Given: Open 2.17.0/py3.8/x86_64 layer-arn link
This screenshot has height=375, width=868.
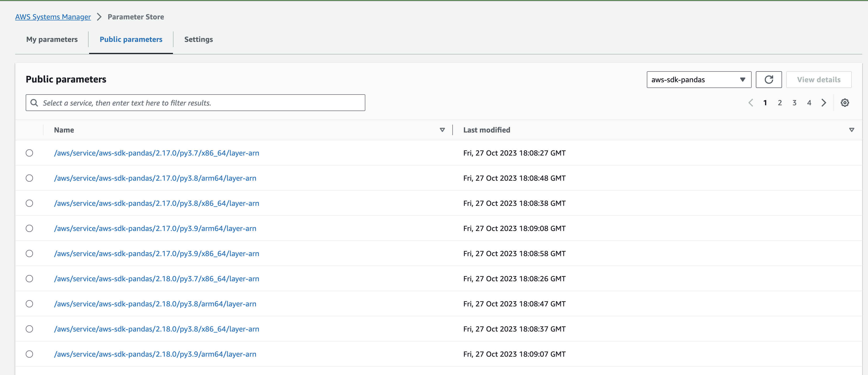Looking at the screenshot, I should 157,203.
